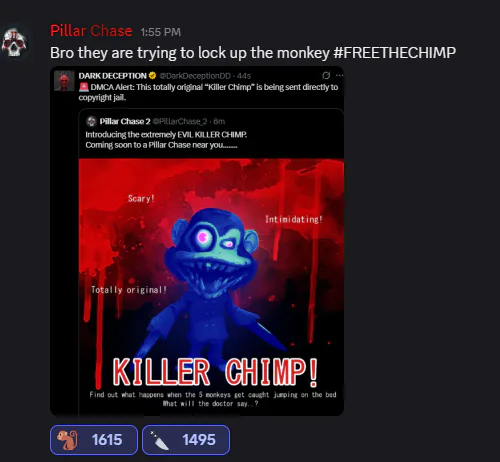
Task: Click the Grok circle icon on tweet
Action: [326, 75]
